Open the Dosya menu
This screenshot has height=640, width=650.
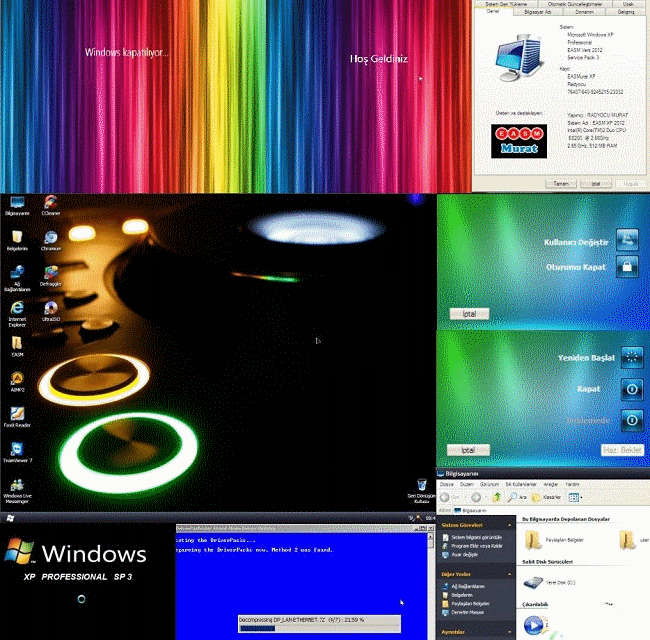446,484
